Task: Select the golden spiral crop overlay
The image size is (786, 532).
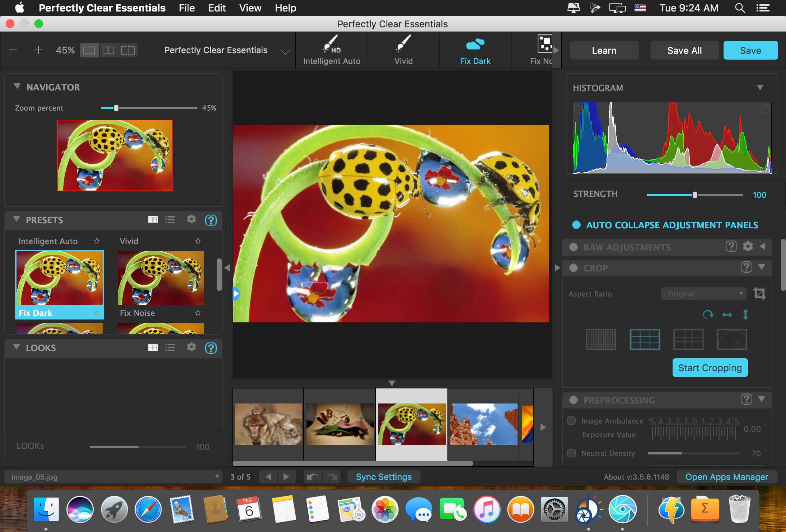Action: 732,339
